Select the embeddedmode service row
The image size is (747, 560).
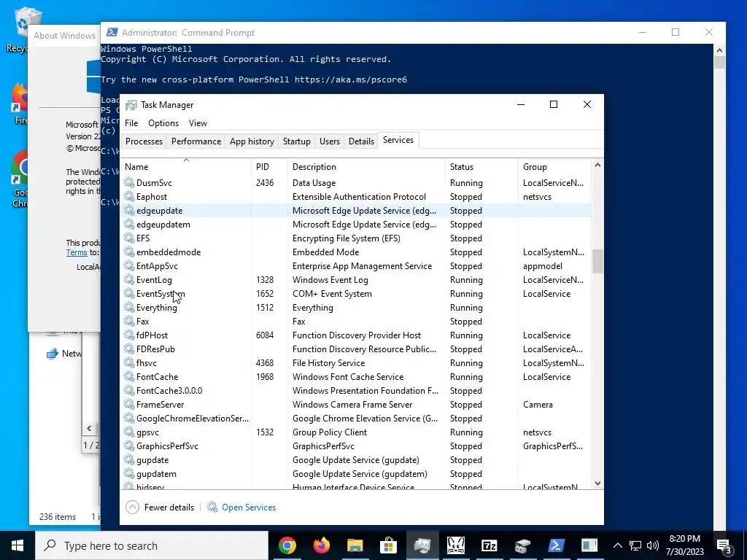(356, 252)
